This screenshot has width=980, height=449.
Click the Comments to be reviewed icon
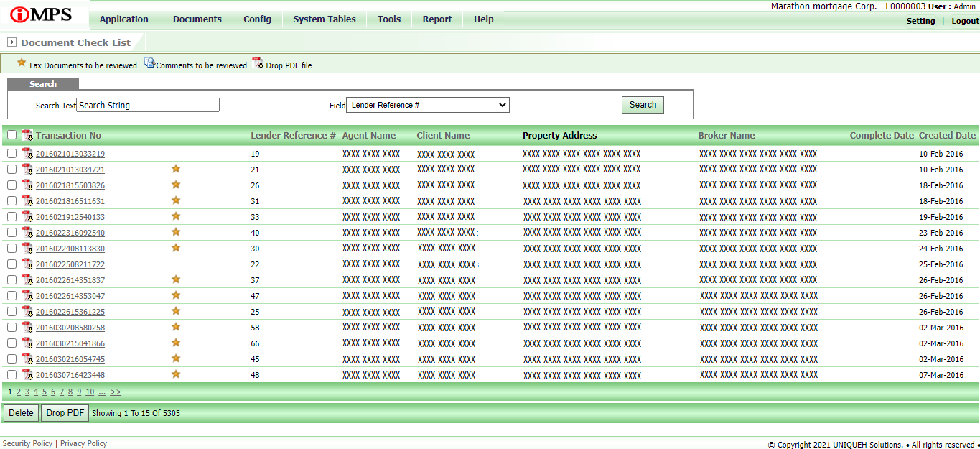point(149,63)
